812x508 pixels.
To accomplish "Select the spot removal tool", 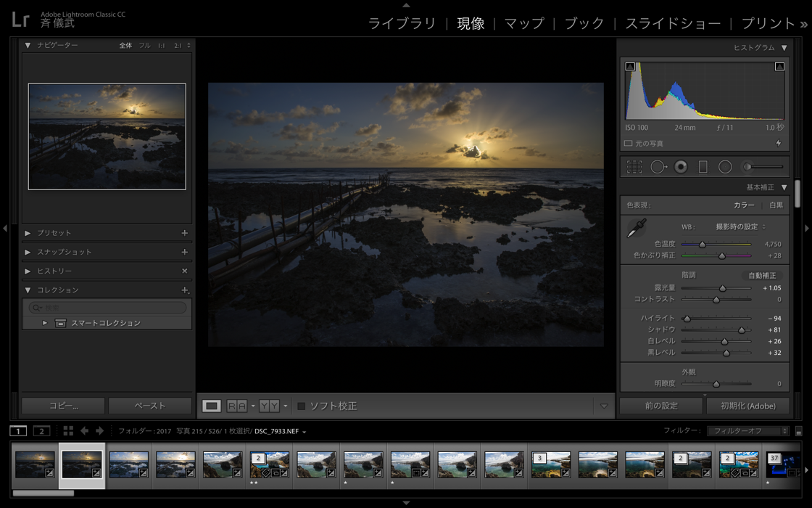I will pos(658,167).
